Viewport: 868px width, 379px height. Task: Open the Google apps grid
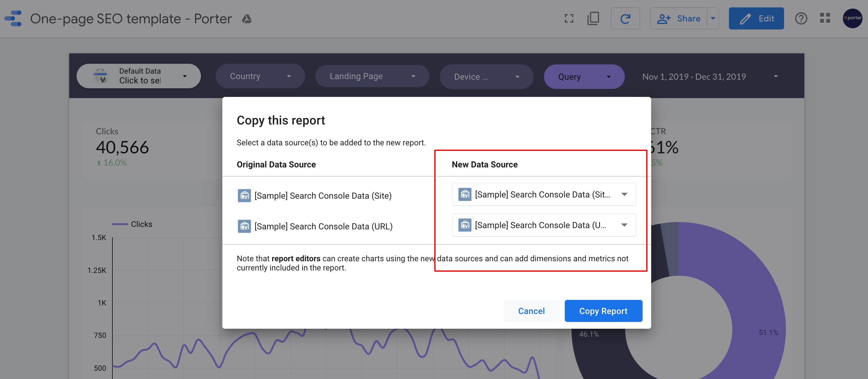825,18
